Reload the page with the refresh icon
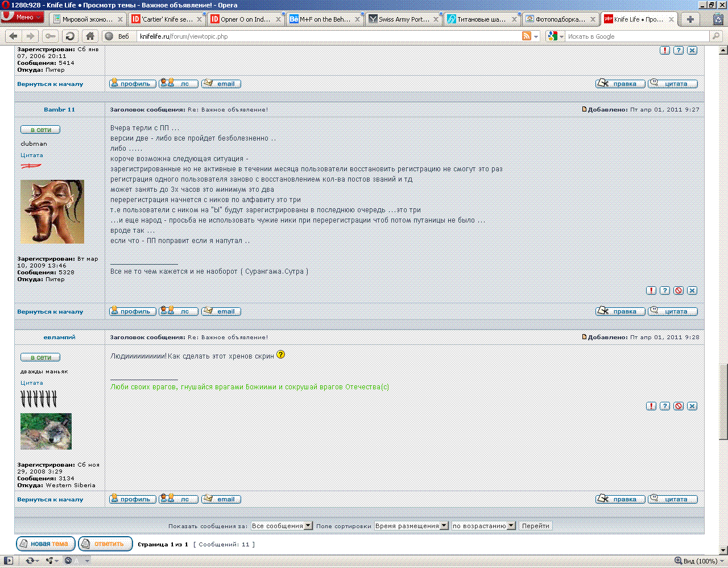 (x=70, y=36)
